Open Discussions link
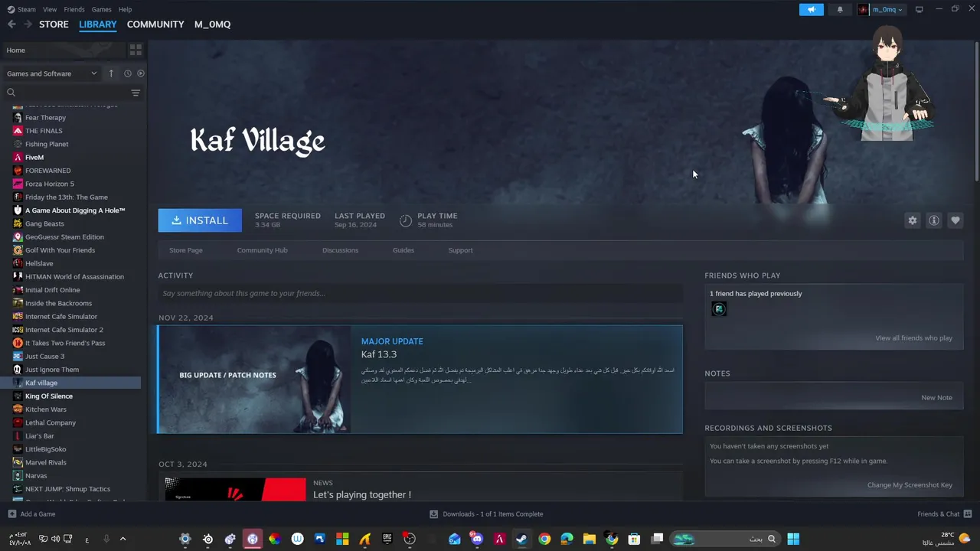 [x=340, y=250]
